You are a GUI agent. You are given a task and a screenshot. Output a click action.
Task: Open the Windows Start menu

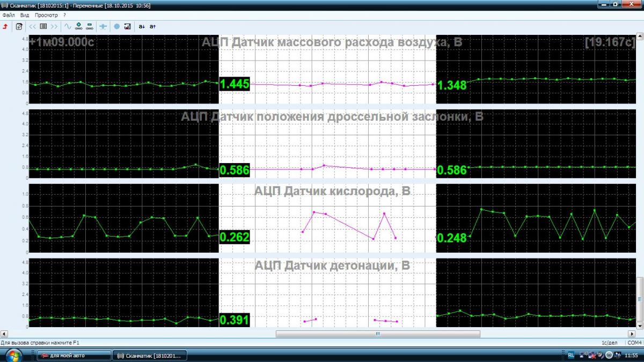[13, 355]
